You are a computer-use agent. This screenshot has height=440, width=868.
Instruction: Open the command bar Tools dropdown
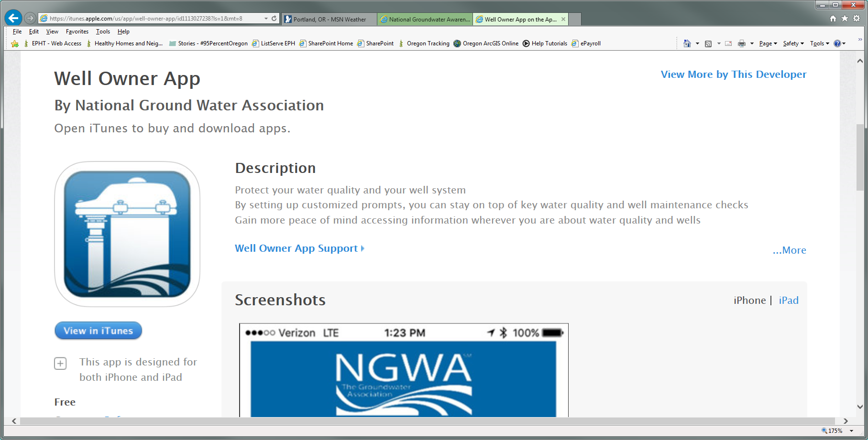[x=820, y=43]
